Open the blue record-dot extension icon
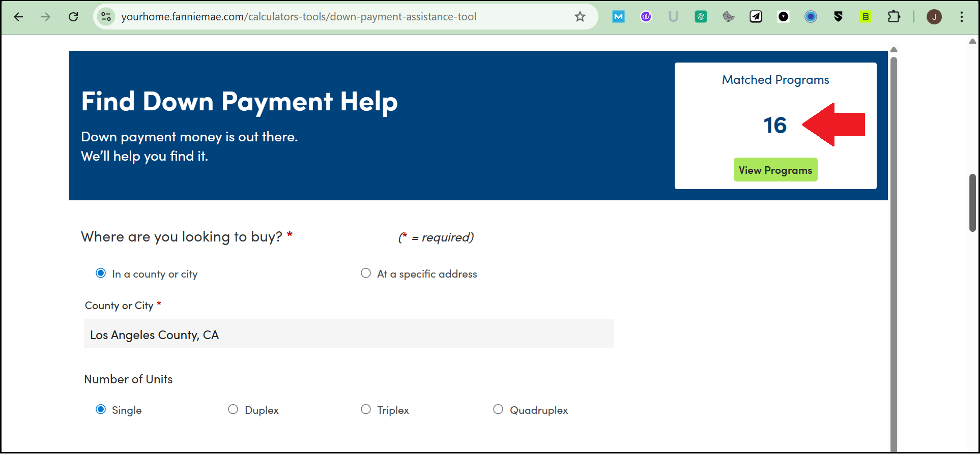Screen dimensions: 980x454 [811, 17]
